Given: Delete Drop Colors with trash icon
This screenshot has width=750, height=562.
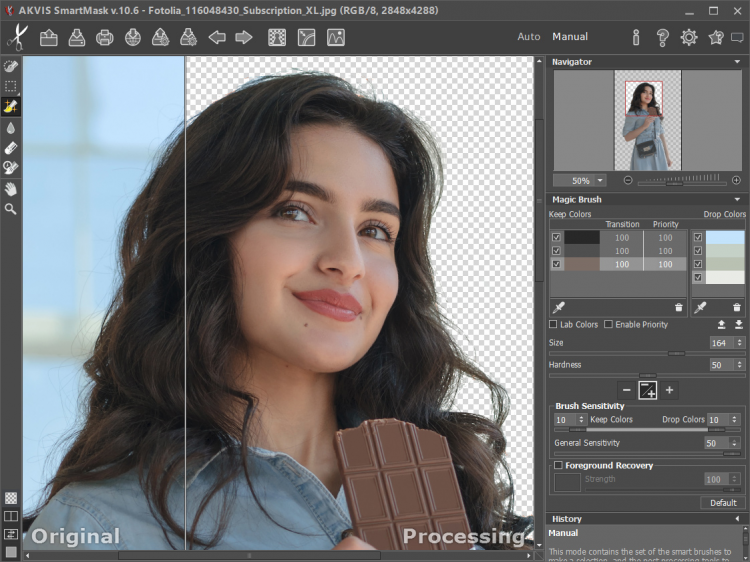Looking at the screenshot, I should 737,307.
